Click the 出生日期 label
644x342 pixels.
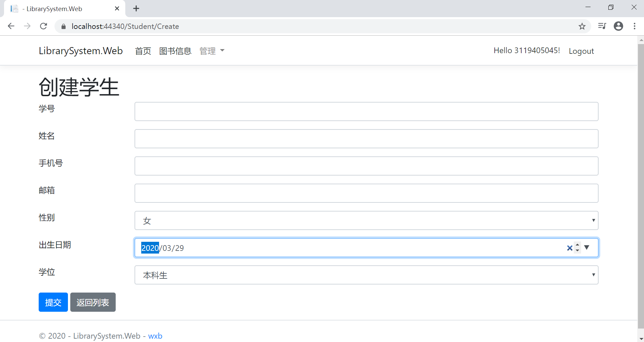click(55, 245)
